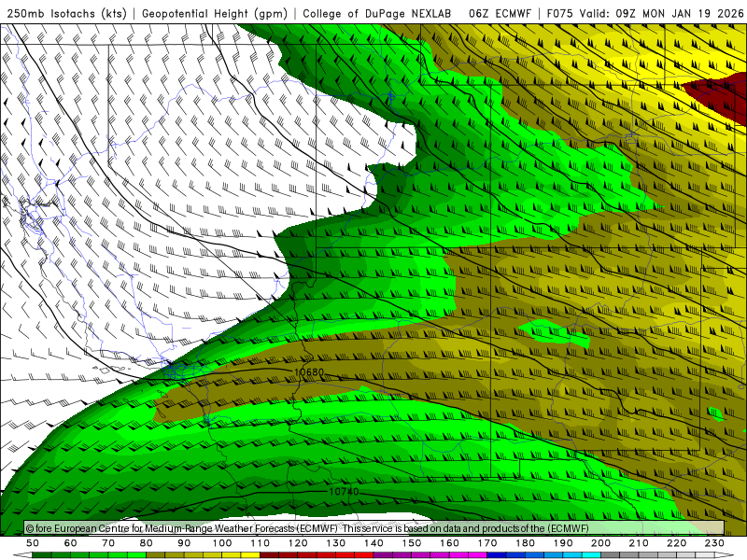This screenshot has width=747, height=560.
Task: Click the 50 value on the color scale
Action: 33,543
